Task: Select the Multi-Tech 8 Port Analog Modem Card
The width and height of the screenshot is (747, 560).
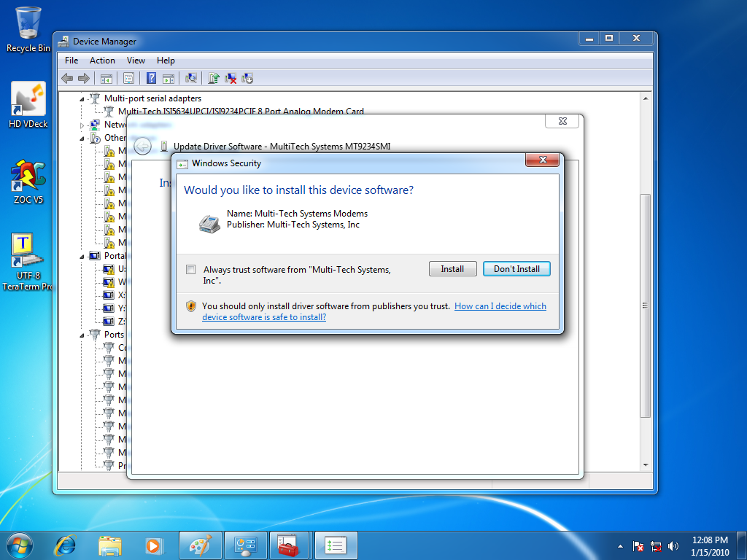Action: coord(241,112)
